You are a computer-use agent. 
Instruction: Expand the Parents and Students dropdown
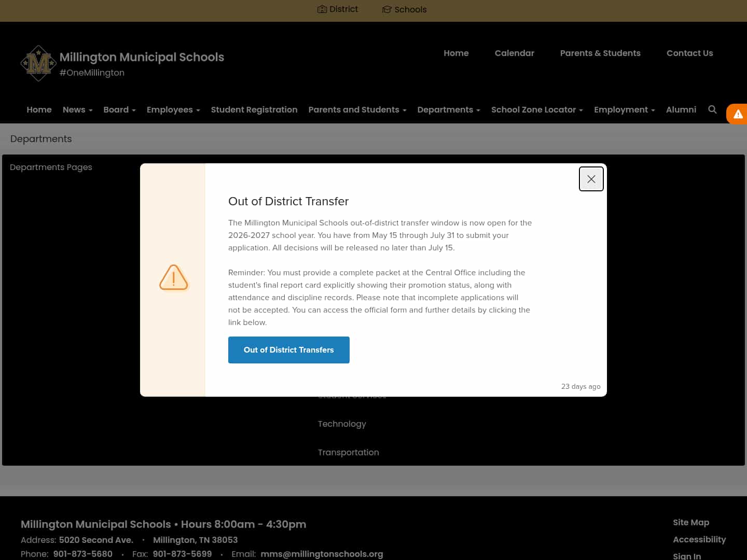click(x=357, y=109)
